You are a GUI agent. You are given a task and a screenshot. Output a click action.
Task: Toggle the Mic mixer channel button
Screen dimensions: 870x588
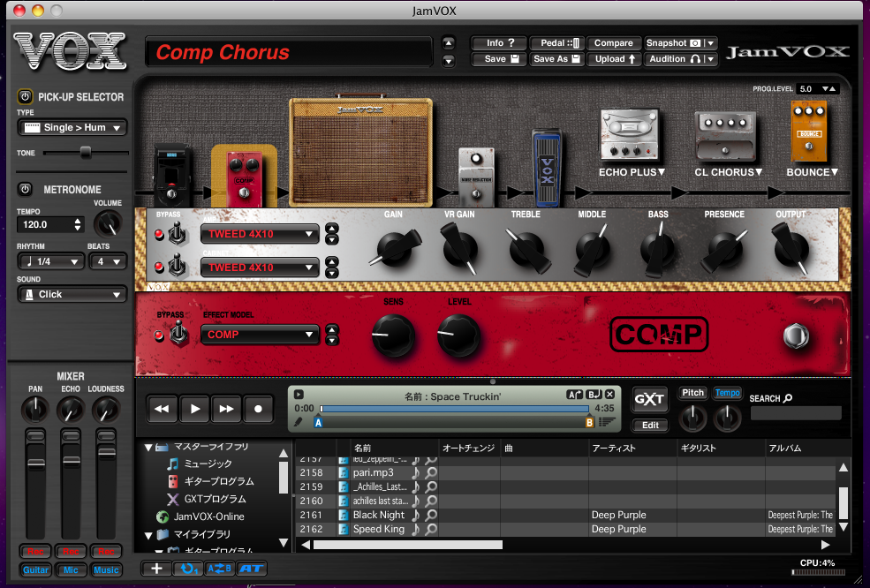[x=71, y=569]
